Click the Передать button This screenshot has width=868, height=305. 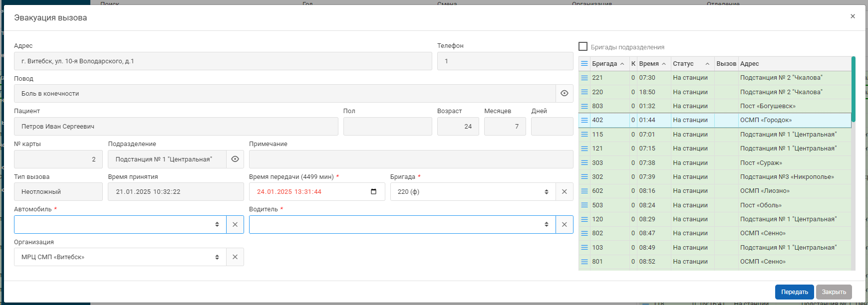(x=795, y=292)
